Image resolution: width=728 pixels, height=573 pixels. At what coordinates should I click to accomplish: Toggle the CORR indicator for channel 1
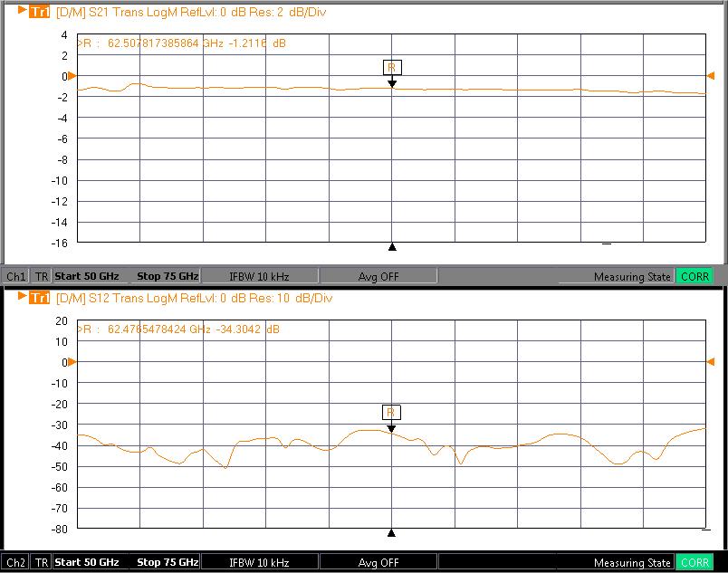(x=694, y=276)
